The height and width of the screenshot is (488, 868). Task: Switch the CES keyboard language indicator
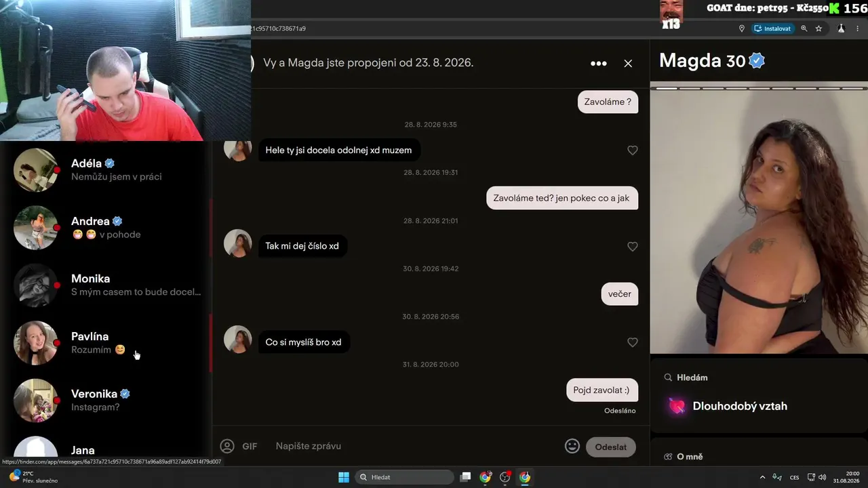click(x=795, y=477)
